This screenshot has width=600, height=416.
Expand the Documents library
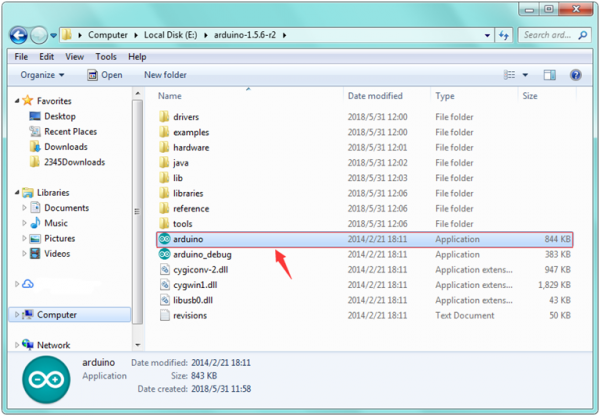(24, 208)
